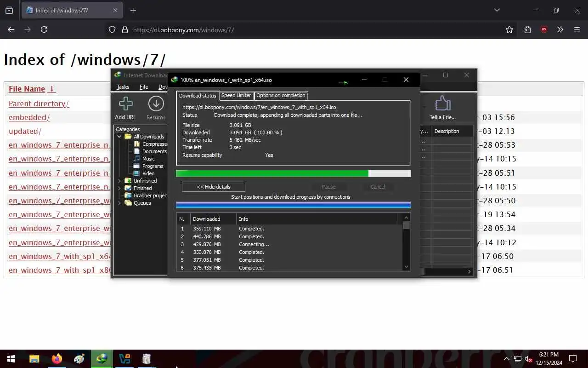Screen dimensions: 588x368
Task: Click the IDM list horizontal scrollbar right arrow
Action: tap(469, 272)
